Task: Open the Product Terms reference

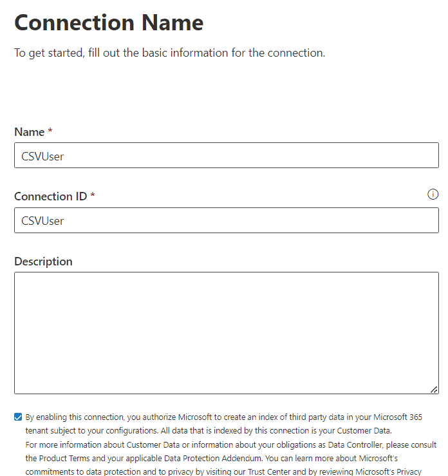Action: 64,458
